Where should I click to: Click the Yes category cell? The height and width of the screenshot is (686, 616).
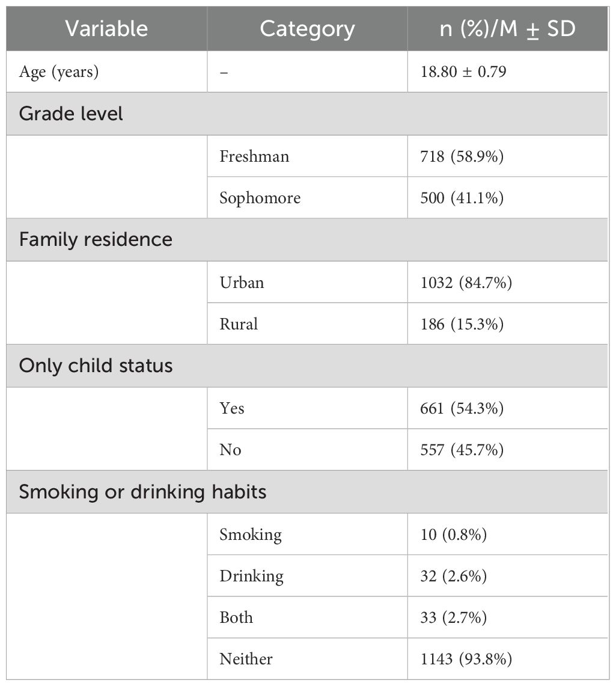pos(232,408)
